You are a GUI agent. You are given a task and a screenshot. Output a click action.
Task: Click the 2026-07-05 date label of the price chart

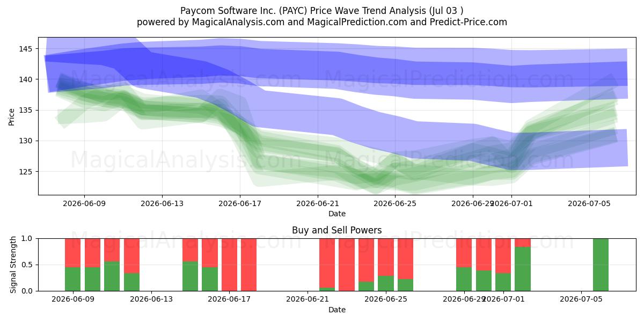(589, 203)
